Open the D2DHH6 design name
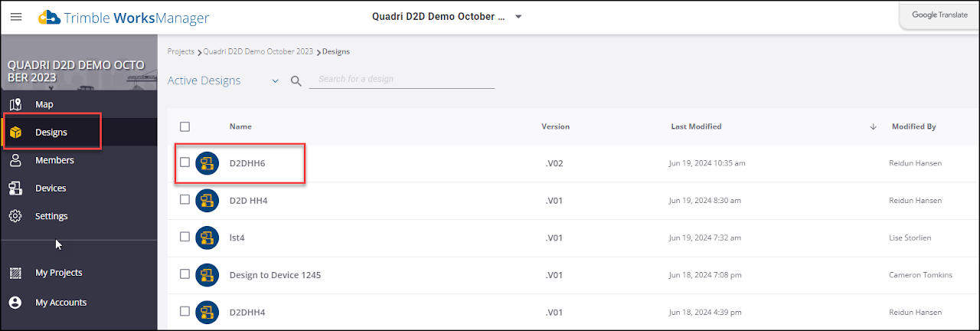Viewport: 980px width, 331px height. click(x=247, y=163)
